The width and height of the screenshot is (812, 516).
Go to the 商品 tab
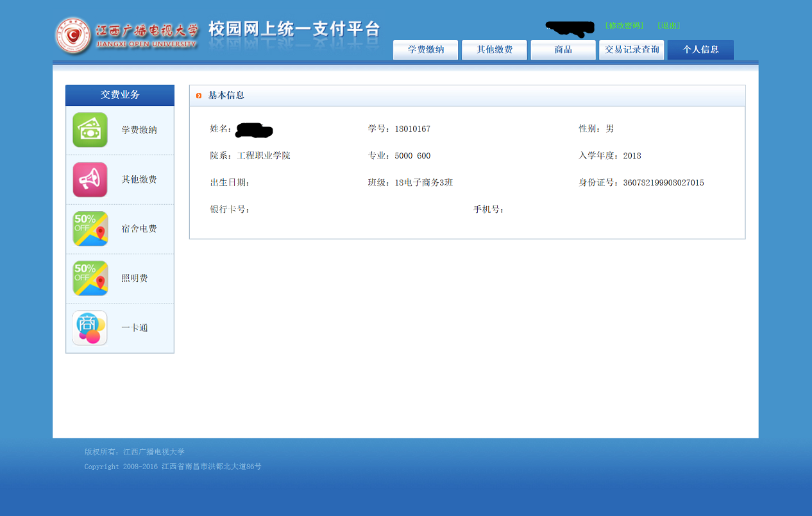coord(563,49)
